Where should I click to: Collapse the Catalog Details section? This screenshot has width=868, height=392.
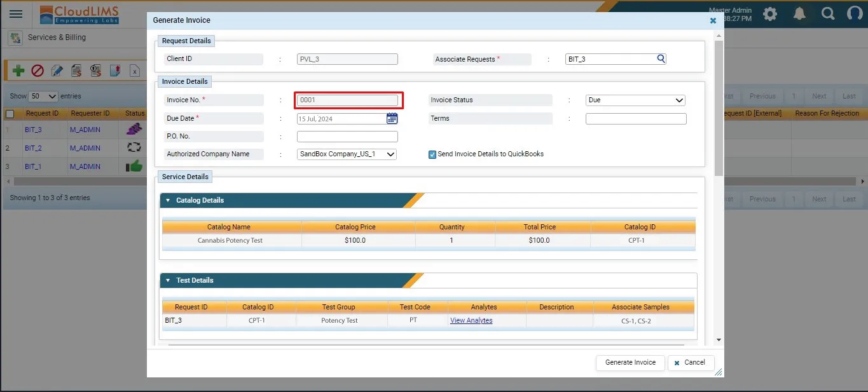(x=169, y=201)
